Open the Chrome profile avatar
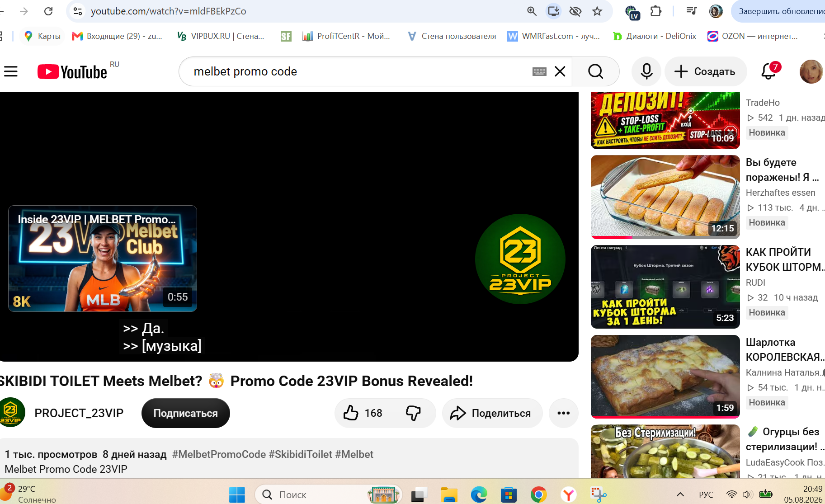Viewport: 825px width, 504px height. (716, 11)
